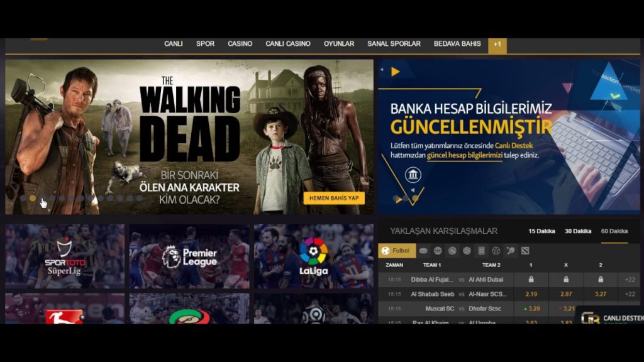The image size is (644, 362).
Task: Click the güncel hesap bilgilerimizi link
Action: click(465, 156)
